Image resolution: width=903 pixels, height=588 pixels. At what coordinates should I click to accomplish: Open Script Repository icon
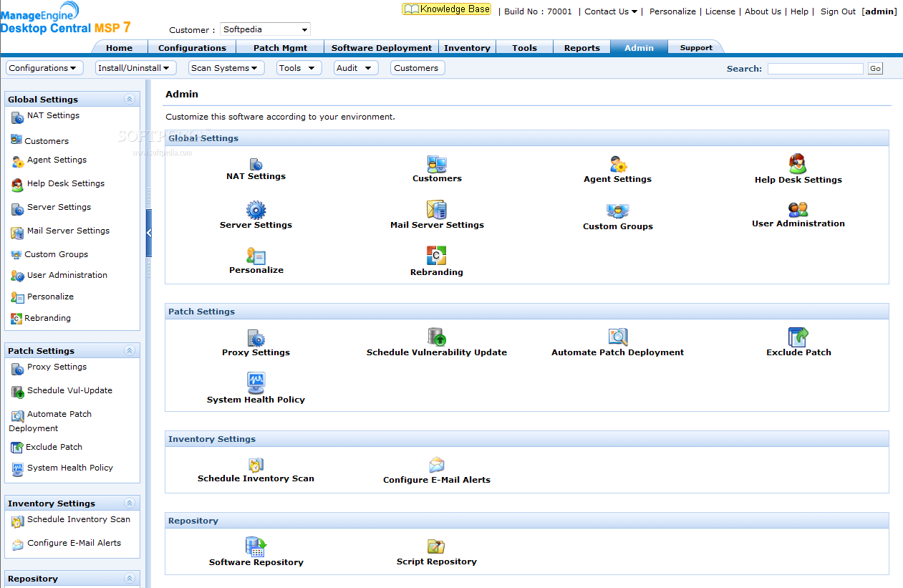[436, 547]
